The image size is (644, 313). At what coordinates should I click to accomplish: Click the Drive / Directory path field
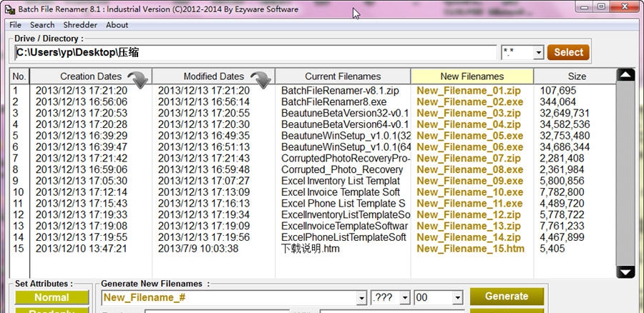[x=255, y=52]
